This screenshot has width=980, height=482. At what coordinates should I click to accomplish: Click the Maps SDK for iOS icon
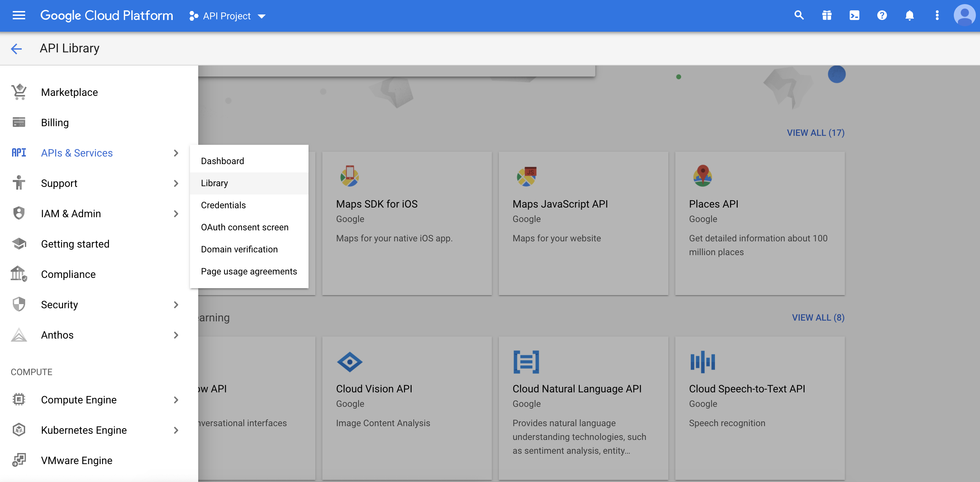[x=350, y=176]
